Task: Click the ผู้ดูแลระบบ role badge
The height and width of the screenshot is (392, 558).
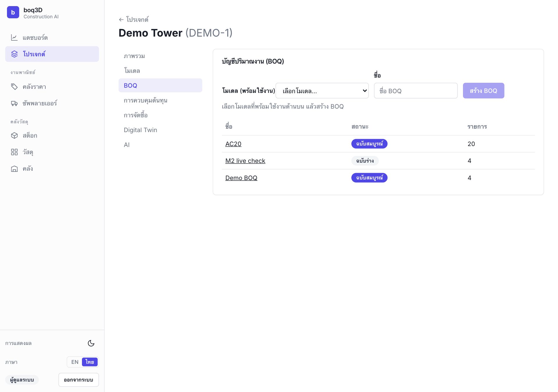Action: 22,380
